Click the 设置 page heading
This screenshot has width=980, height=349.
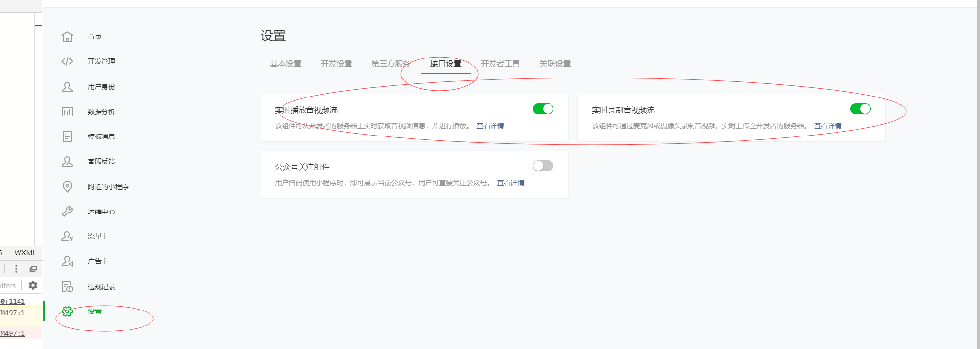[x=273, y=36]
